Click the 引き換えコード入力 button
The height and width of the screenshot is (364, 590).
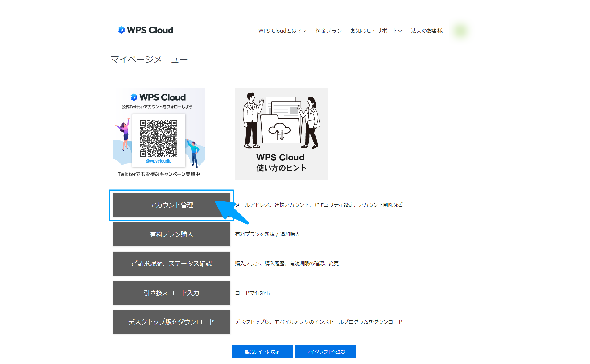point(171,293)
